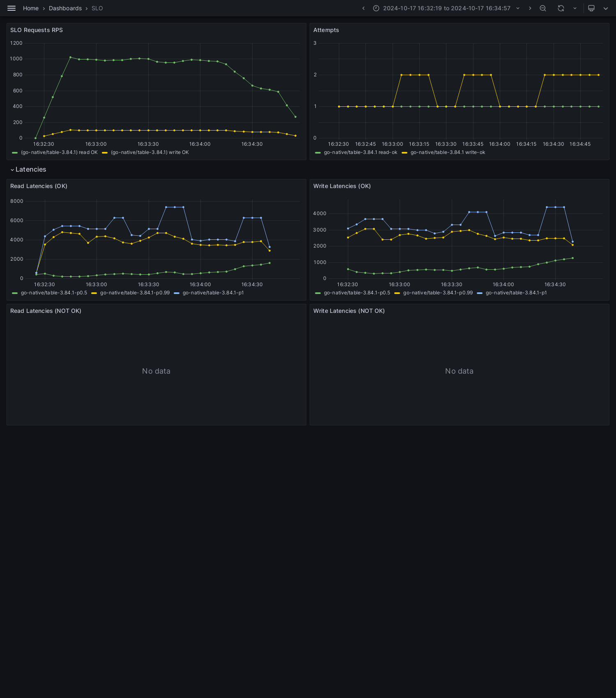Zoom out the time range
The image size is (616, 698).
click(x=543, y=8)
